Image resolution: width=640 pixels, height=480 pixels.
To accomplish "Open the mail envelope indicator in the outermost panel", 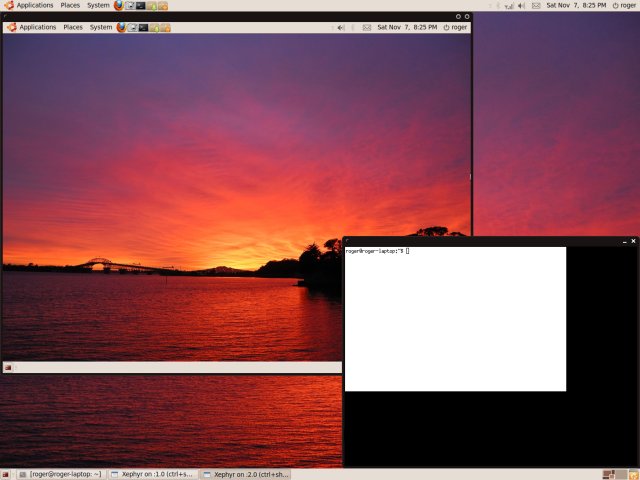I will click(x=536, y=5).
